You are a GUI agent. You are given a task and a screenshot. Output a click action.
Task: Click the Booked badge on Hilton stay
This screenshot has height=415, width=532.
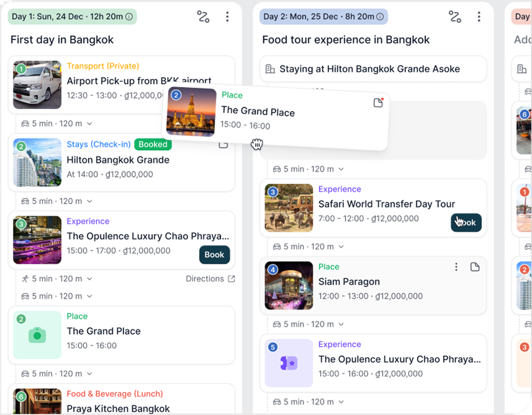click(153, 145)
